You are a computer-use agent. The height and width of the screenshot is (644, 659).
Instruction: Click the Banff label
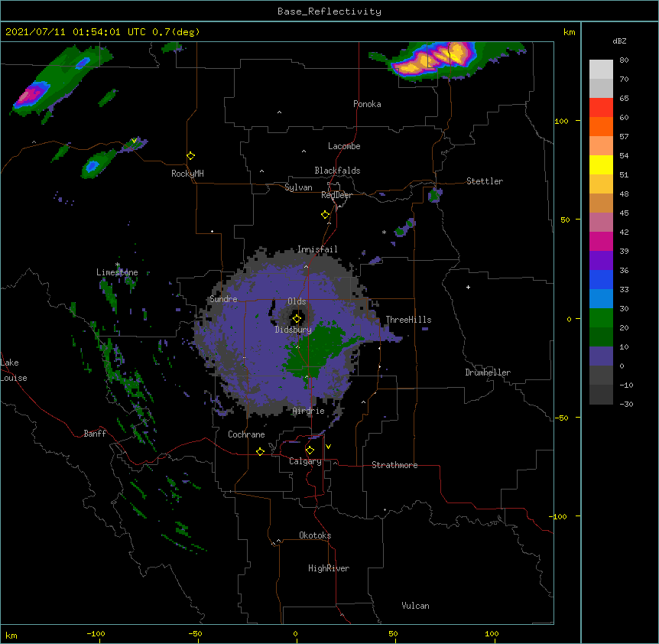95,434
